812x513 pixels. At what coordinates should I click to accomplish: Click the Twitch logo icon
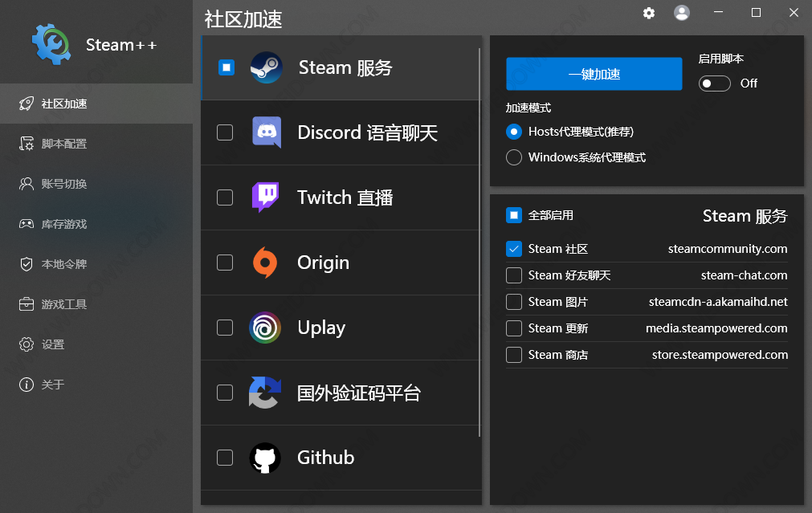point(266,197)
